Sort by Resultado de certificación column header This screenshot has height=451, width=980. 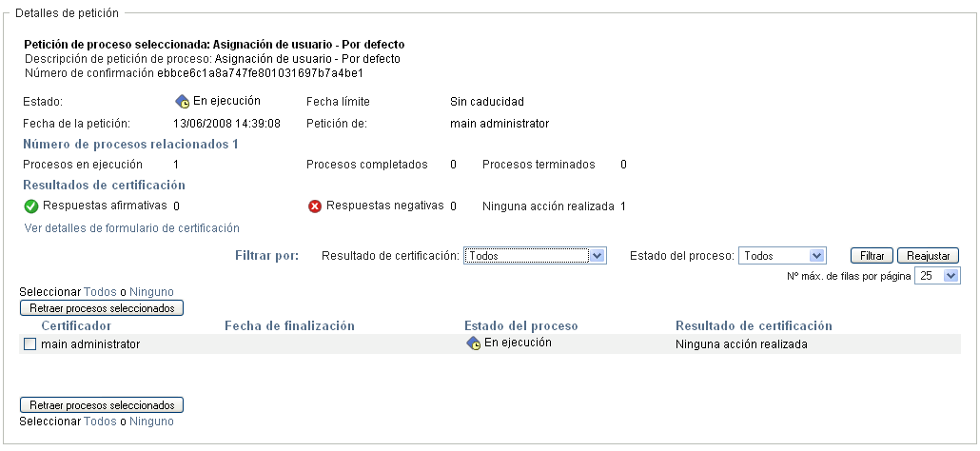(x=754, y=326)
